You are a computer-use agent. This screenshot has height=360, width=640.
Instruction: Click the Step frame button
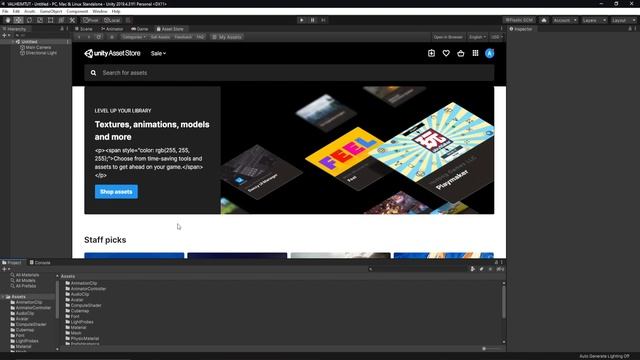pyautogui.click(x=323, y=20)
